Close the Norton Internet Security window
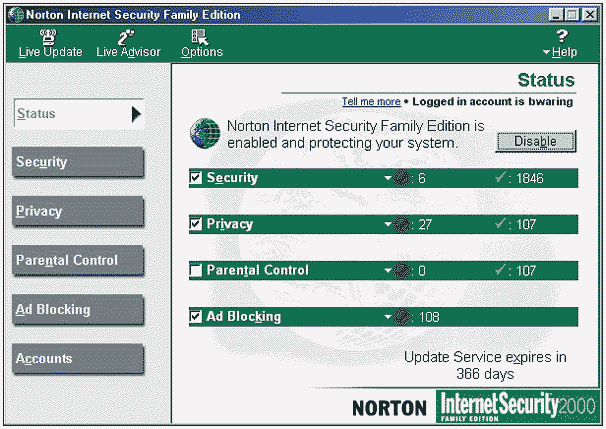606x429 pixels. 590,15
